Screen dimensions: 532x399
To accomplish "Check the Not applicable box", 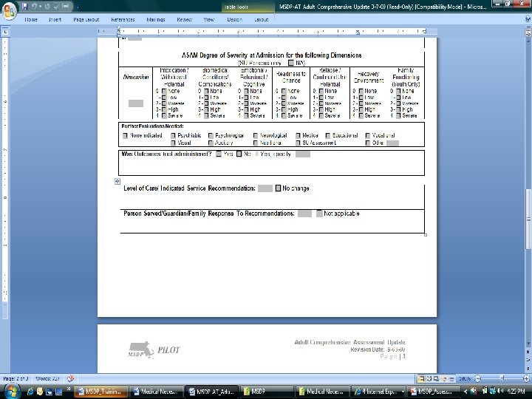I will (319, 214).
